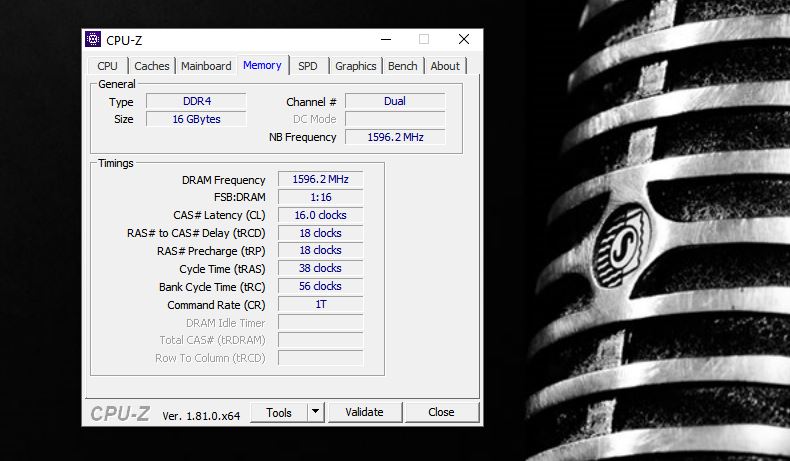Viewport: 790px width, 461px height.
Task: Click the empty Row To Column field
Action: click(320, 358)
